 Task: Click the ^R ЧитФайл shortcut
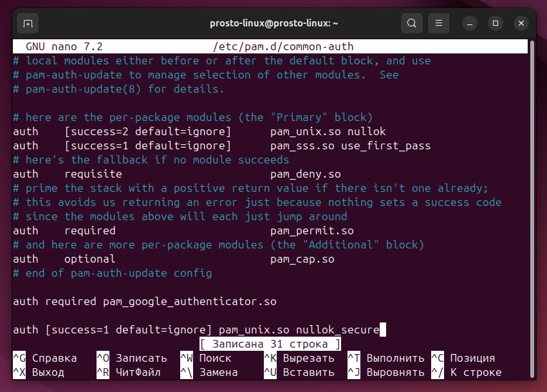[x=129, y=373]
